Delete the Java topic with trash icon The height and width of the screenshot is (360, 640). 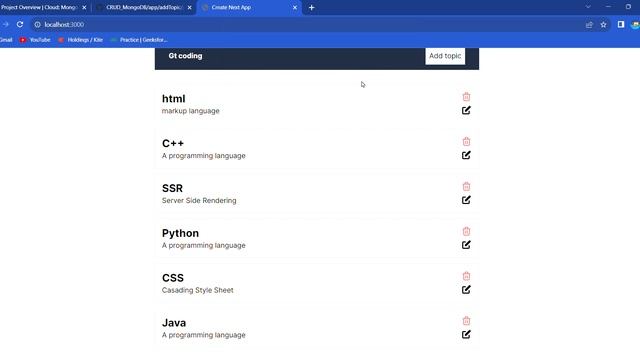[x=466, y=321]
